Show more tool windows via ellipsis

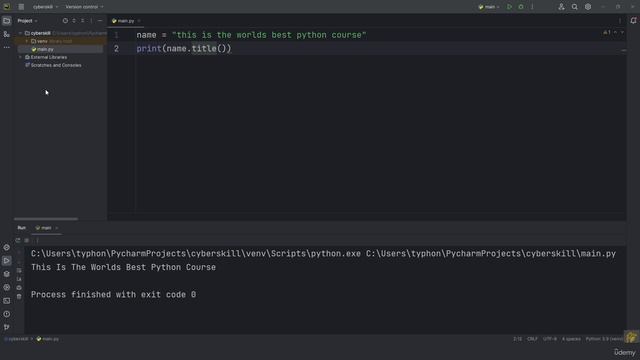(x=7, y=47)
